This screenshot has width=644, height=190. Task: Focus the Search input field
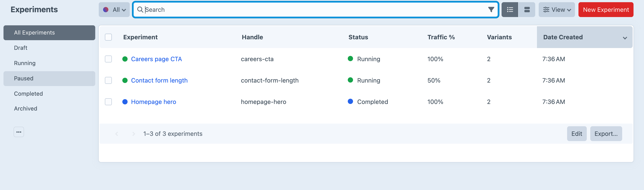pos(315,10)
